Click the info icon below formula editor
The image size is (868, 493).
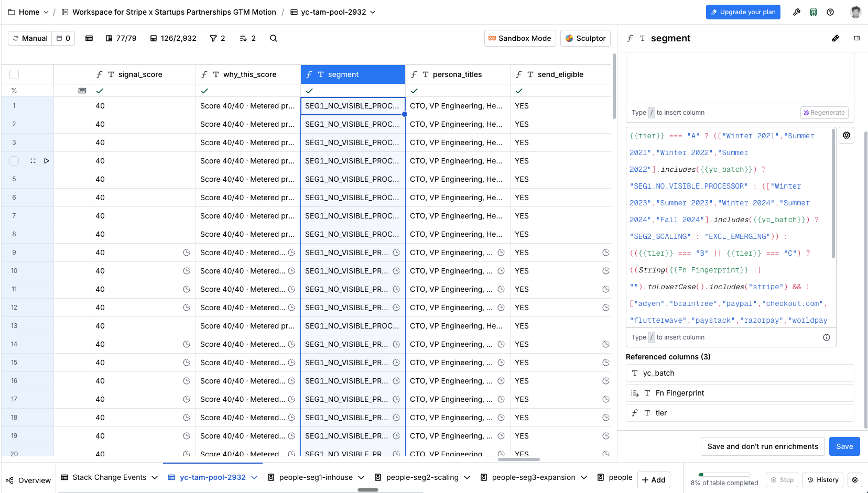coord(827,337)
